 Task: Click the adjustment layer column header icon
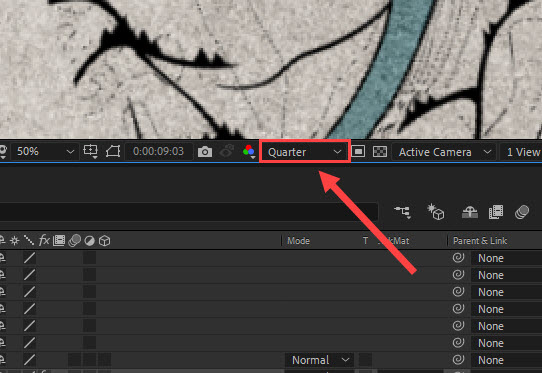point(90,241)
